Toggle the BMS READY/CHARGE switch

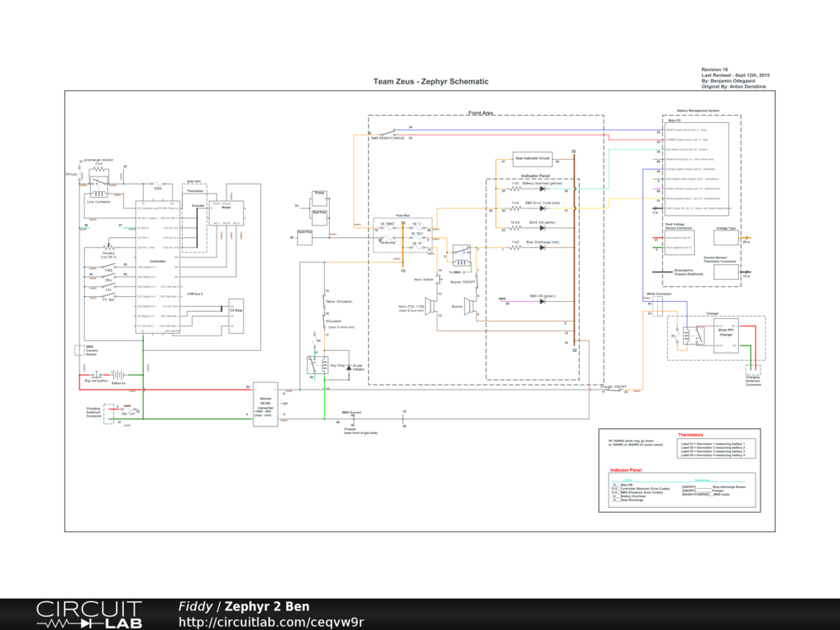tap(390, 131)
